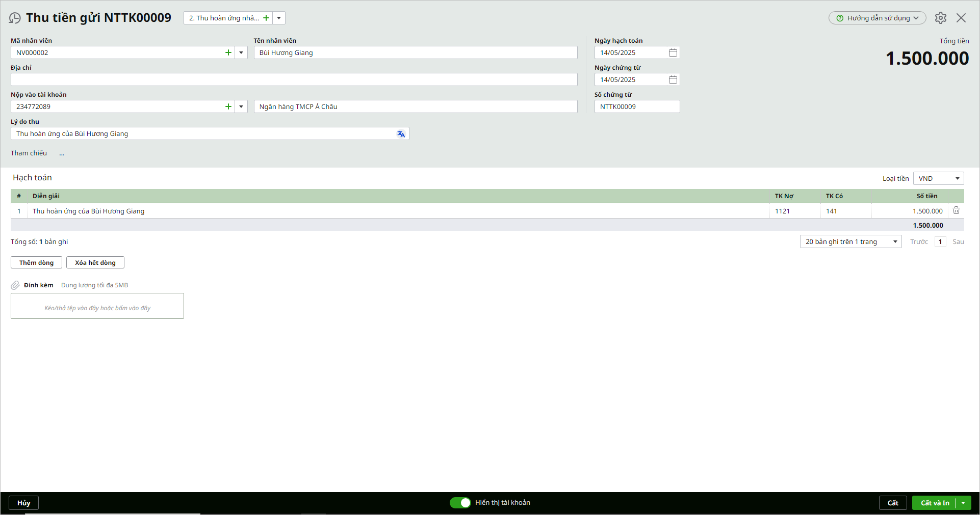Toggle Hiển thị tài khoản switch

pos(460,503)
